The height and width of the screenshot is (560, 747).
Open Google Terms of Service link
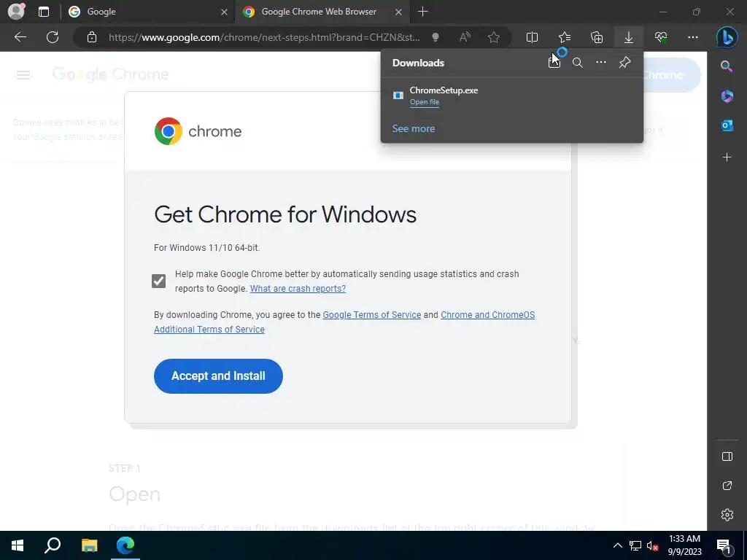(371, 315)
